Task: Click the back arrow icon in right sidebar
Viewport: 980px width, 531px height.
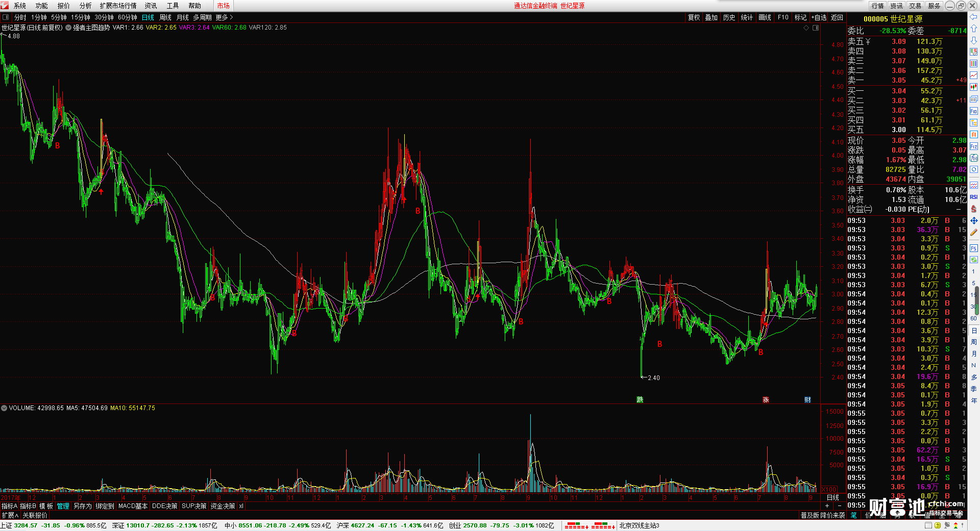Action: point(973,17)
